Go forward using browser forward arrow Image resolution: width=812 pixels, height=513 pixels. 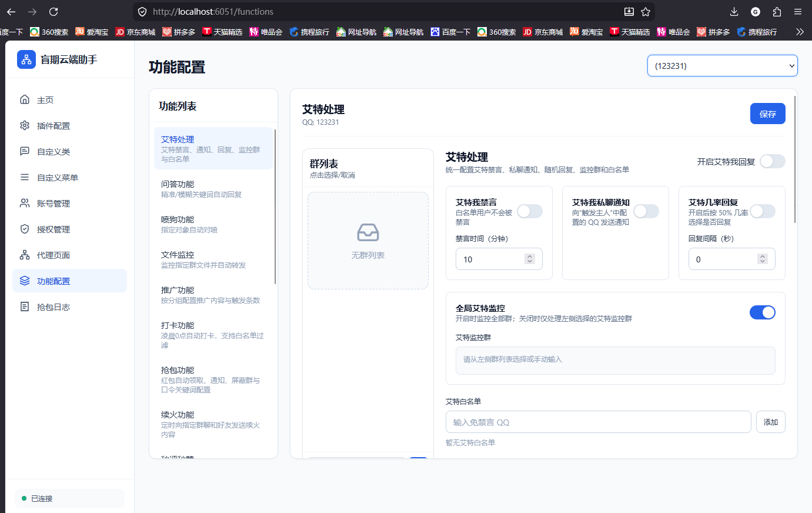[x=32, y=12]
